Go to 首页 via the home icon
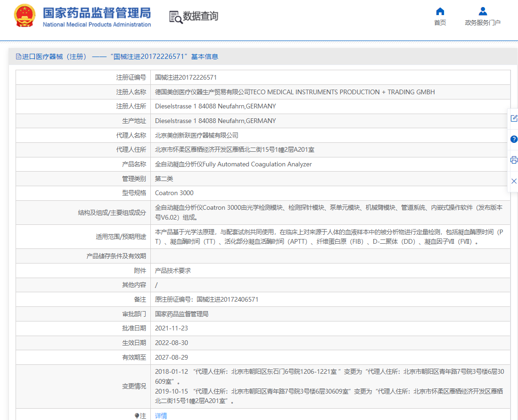The height and width of the screenshot is (420, 518). (440, 12)
